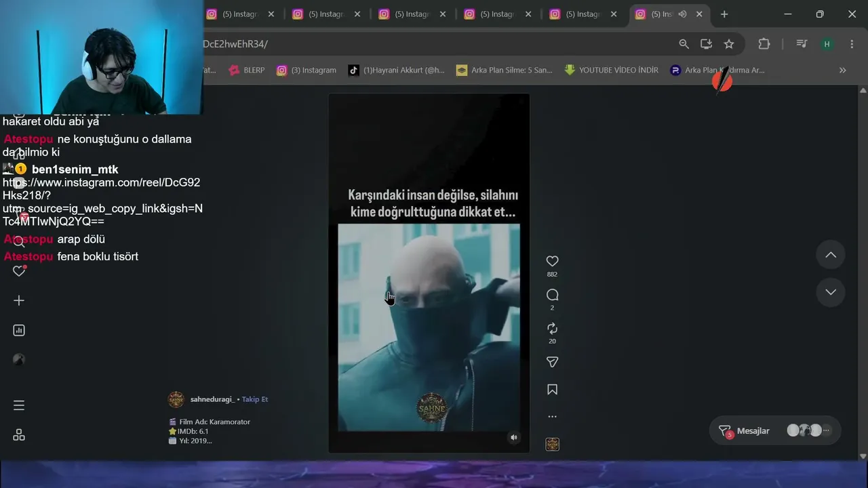The image size is (868, 488).
Task: Open the Hayrani Akkurt TikTok bookmark
Action: 397,70
